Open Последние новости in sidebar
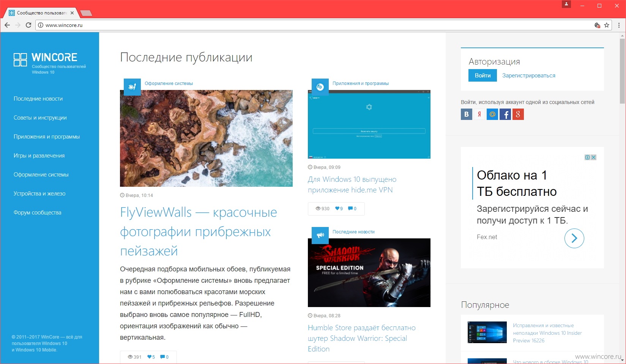 [38, 99]
